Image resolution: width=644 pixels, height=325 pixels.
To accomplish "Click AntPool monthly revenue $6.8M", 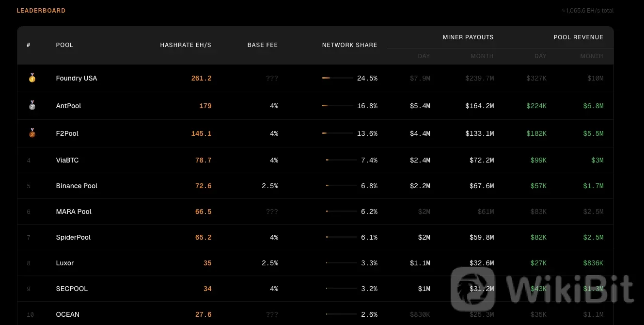I will pos(594,106).
